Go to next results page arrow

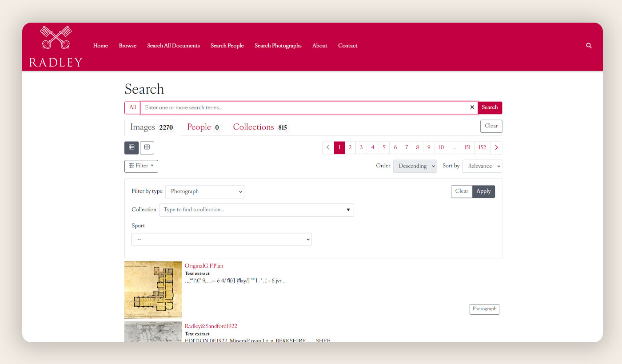tap(496, 148)
